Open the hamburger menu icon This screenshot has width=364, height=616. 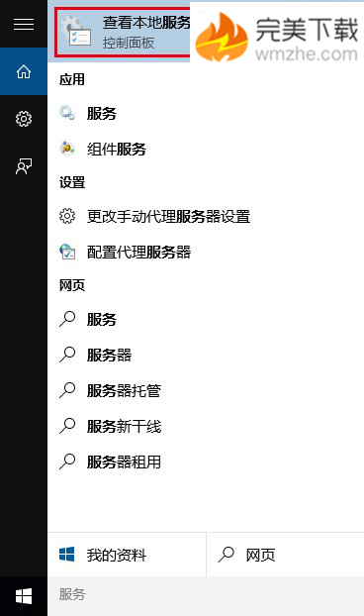click(24, 24)
